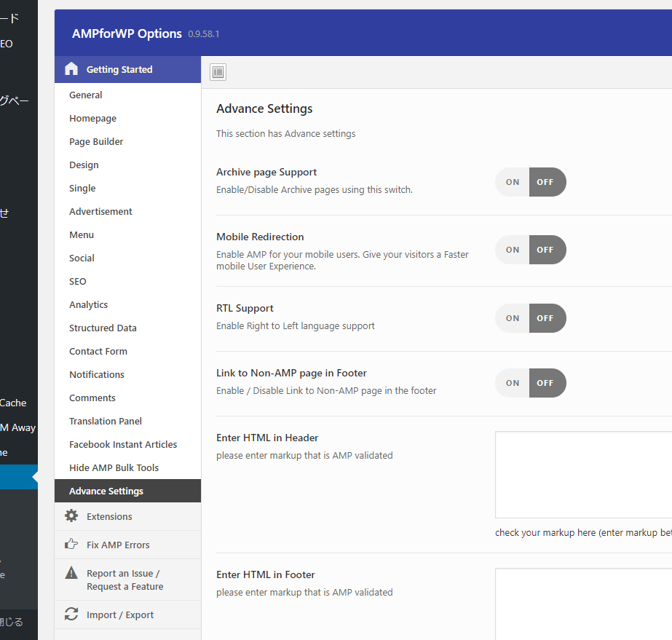Click the version number 0.9.58.1
The image size is (672, 640).
(x=204, y=34)
